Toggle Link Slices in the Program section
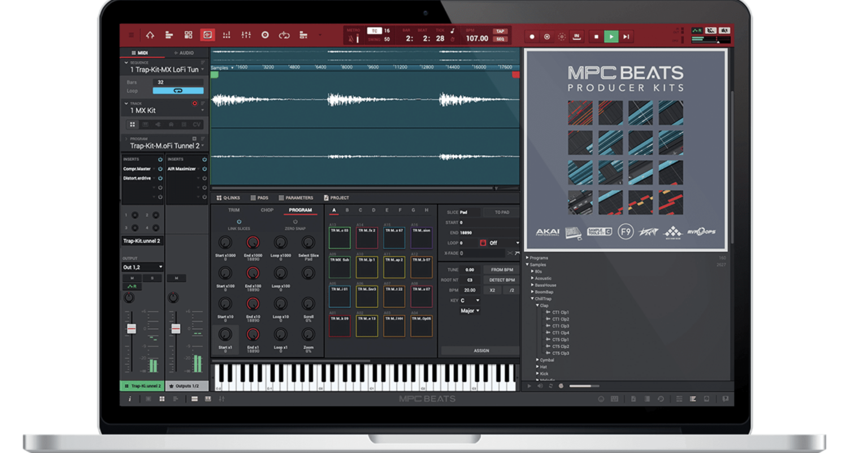This screenshot has height=453, width=868. pos(239,221)
